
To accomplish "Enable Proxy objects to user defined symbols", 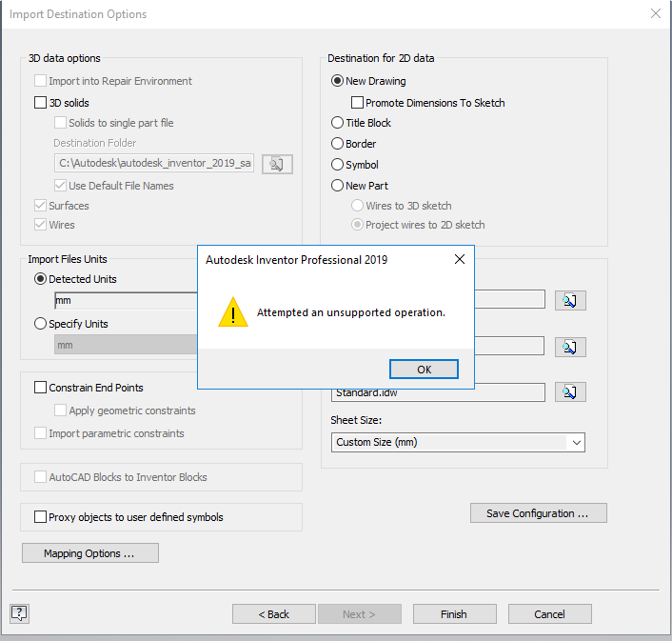I will point(41,517).
